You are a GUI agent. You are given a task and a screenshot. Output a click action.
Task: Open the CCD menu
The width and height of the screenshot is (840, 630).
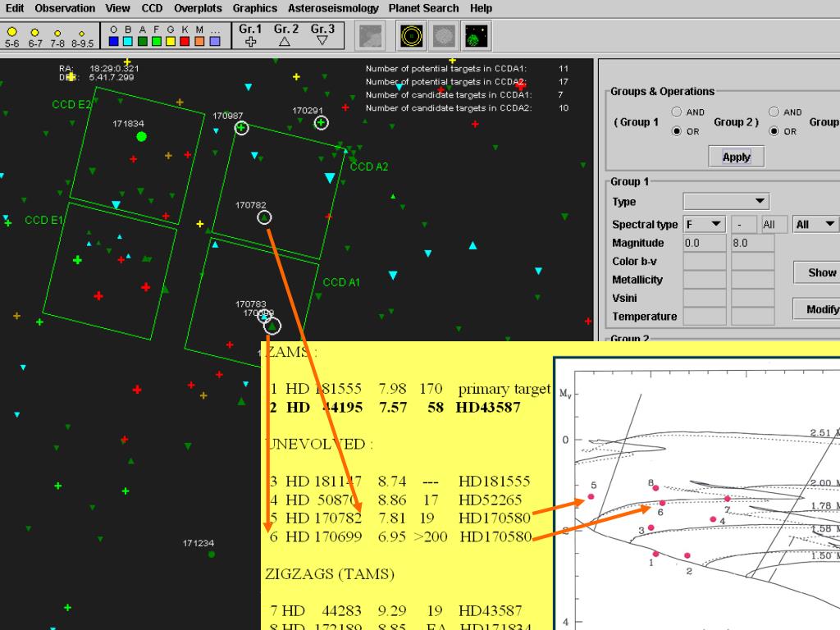tap(152, 8)
